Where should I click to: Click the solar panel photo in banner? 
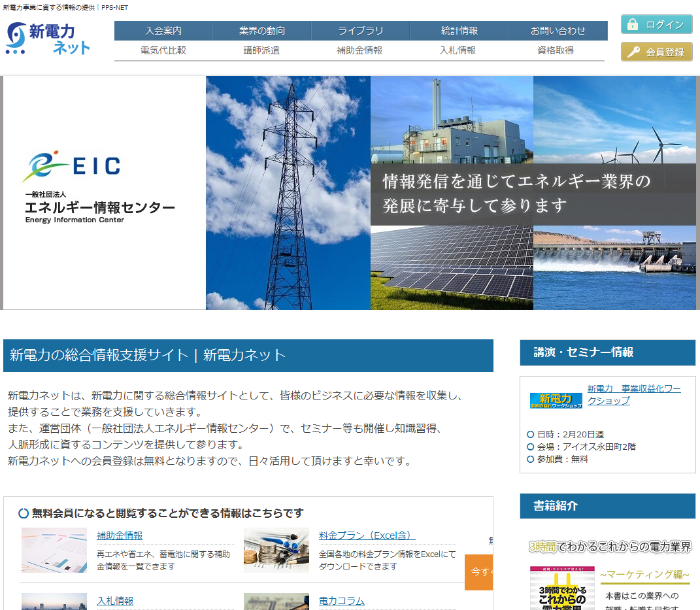[x=452, y=267]
